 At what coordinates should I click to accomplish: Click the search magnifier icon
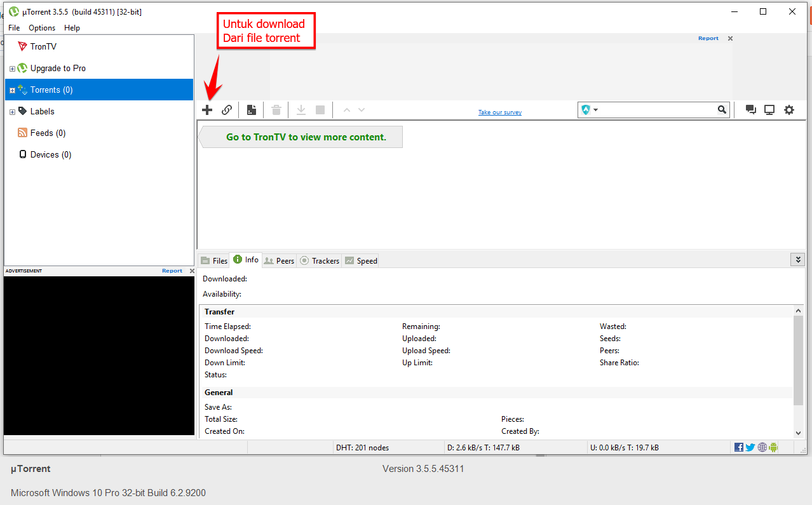click(x=722, y=110)
